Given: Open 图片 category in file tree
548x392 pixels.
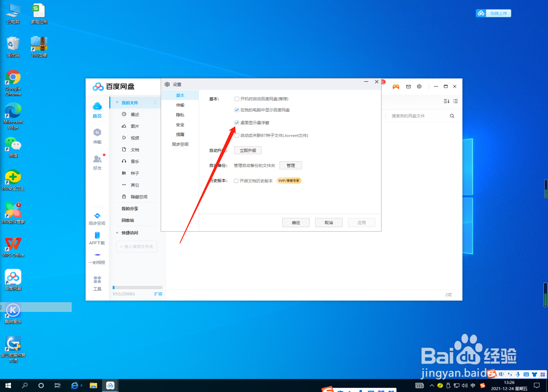Looking at the screenshot, I should click(135, 126).
